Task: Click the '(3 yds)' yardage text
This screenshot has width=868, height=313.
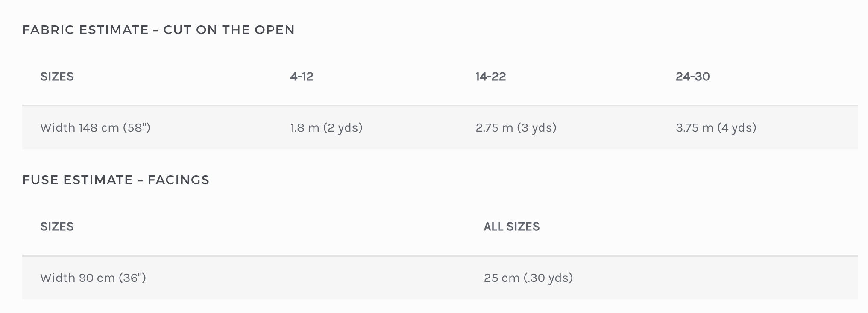Action: pos(537,128)
